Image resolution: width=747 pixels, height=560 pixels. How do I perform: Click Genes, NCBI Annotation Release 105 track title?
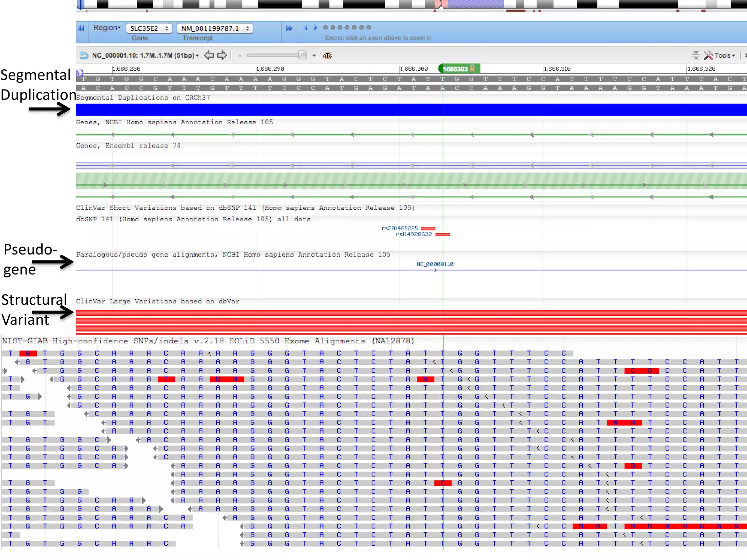coord(174,122)
